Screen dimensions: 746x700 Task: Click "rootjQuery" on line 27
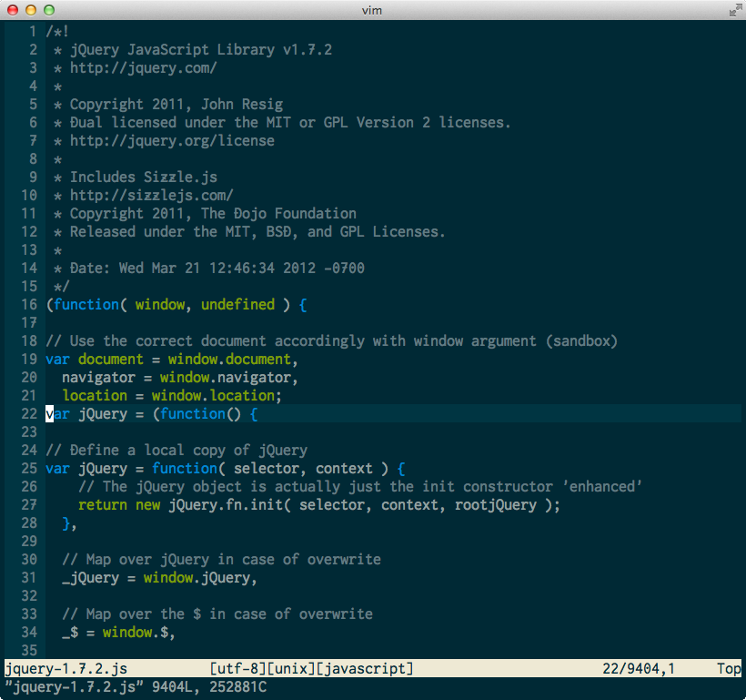click(x=496, y=505)
